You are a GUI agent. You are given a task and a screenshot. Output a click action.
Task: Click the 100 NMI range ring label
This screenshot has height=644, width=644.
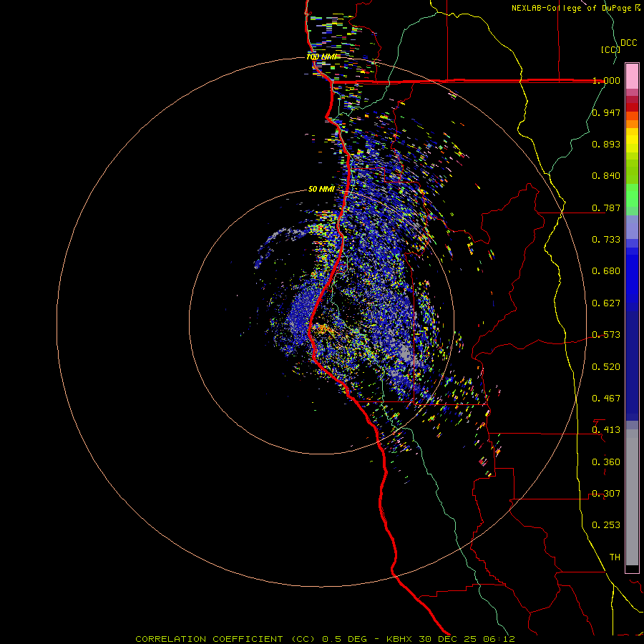321,57
